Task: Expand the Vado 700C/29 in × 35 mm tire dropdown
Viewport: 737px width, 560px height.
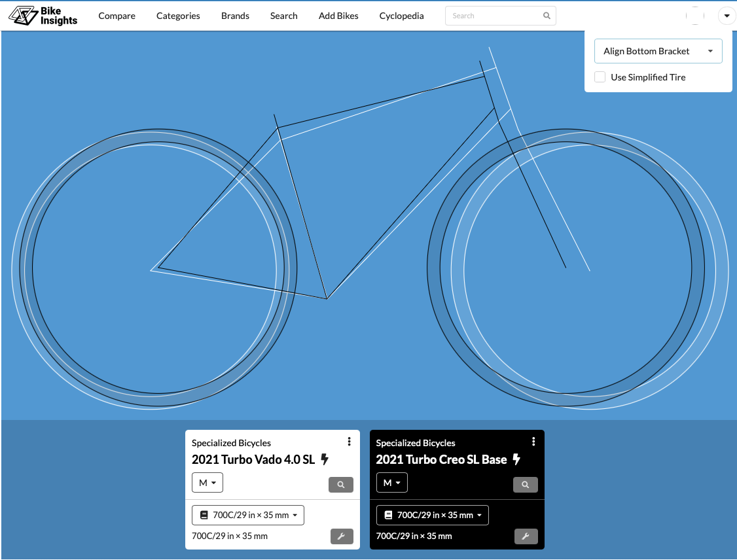Action: coord(248,515)
